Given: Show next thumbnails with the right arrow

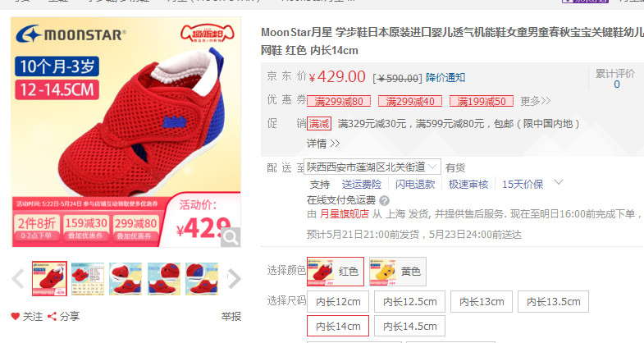Looking at the screenshot, I should 234,278.
